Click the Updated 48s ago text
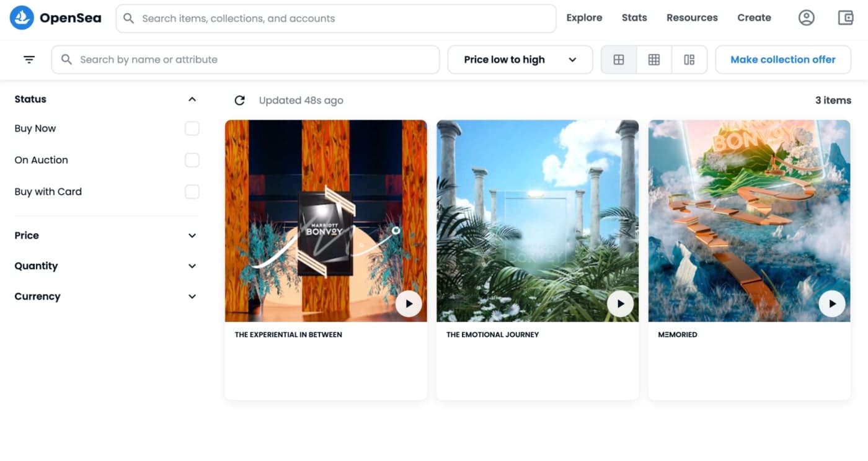Viewport: 868px width, 461px height. (301, 101)
